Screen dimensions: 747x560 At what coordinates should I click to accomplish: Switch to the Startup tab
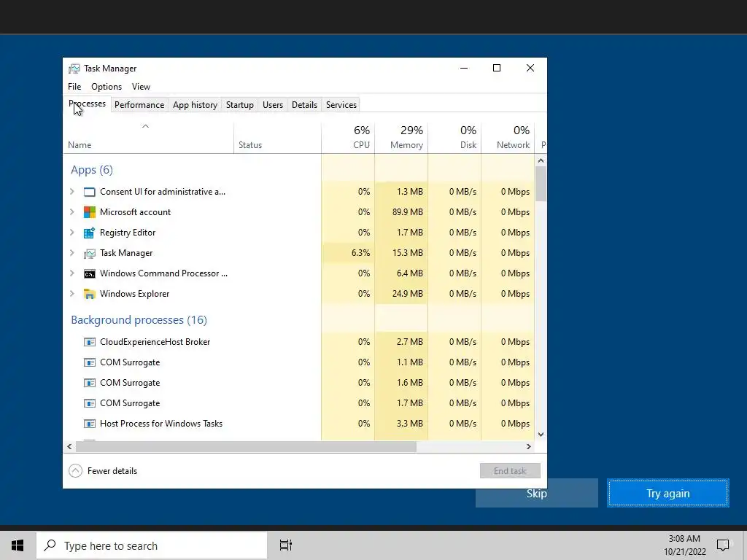[x=239, y=105]
